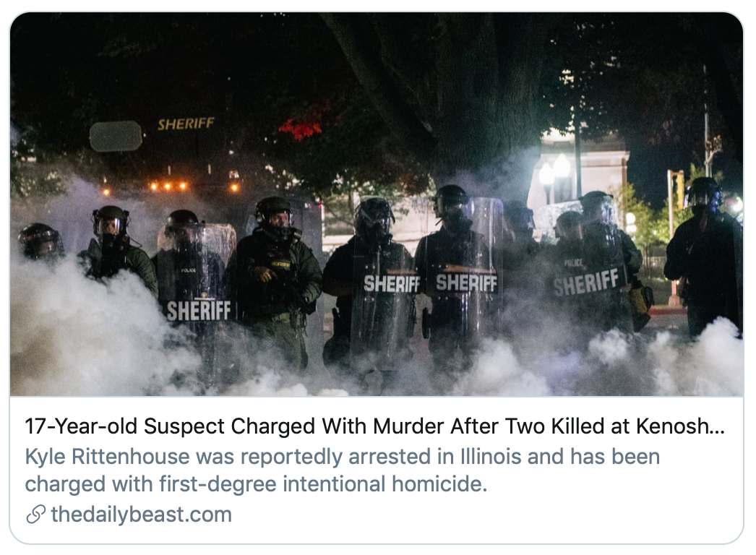This screenshot has height=555, width=756.
Task: Click the row of orange vehicle lights
Action: tap(170, 187)
